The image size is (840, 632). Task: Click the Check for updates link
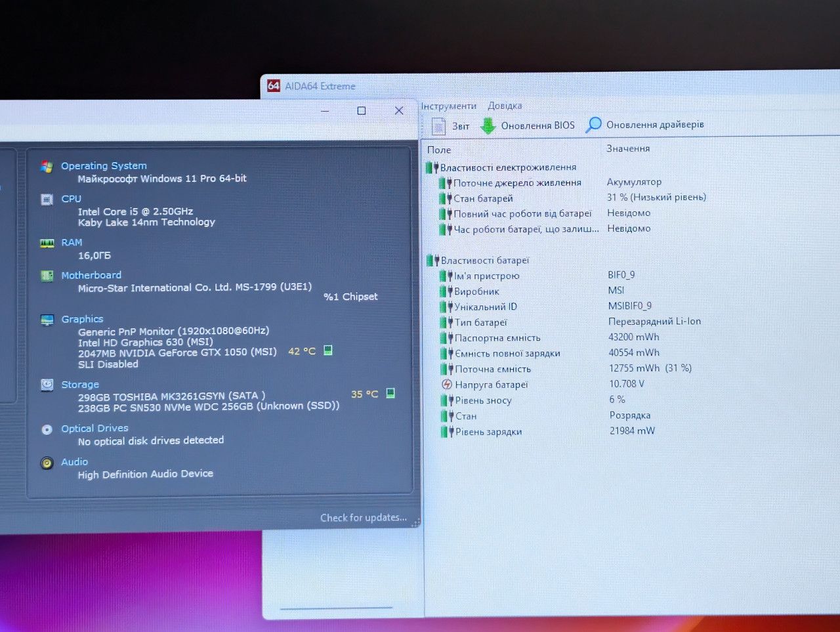364,518
